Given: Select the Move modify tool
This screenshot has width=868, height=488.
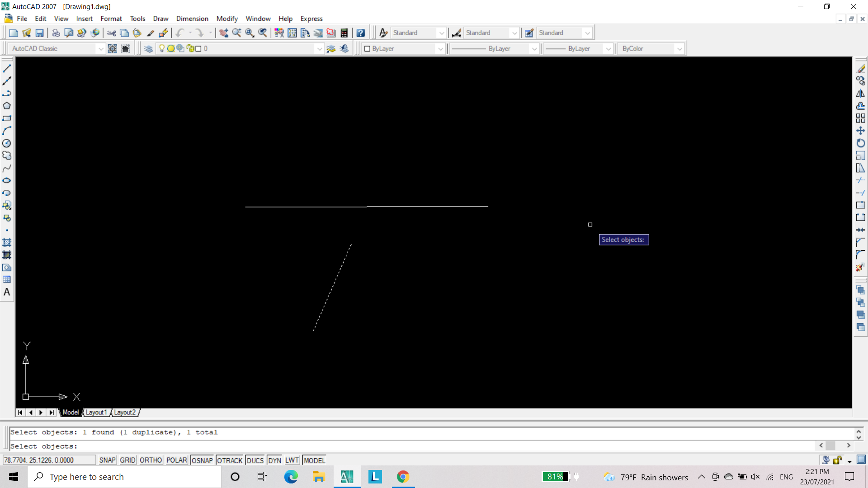Looking at the screenshot, I should (x=861, y=131).
